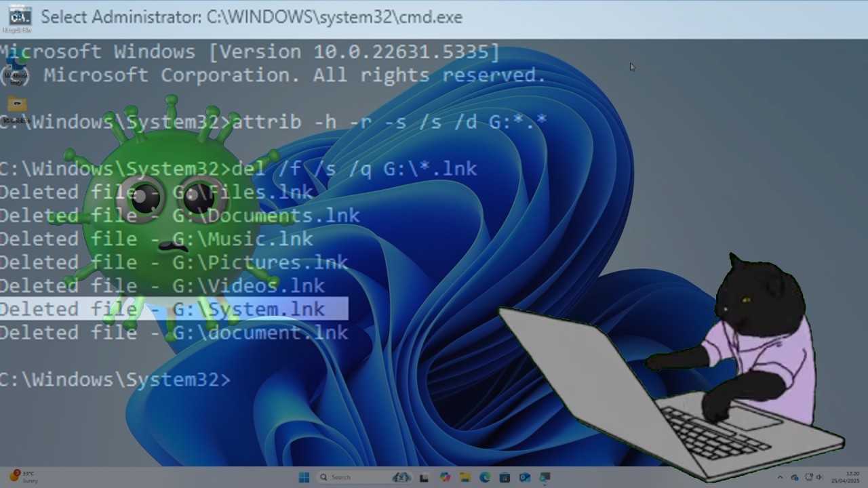Click the last empty 'C:\Windows\System32>' prompt
Image resolution: width=868 pixels, height=488 pixels.
click(115, 379)
